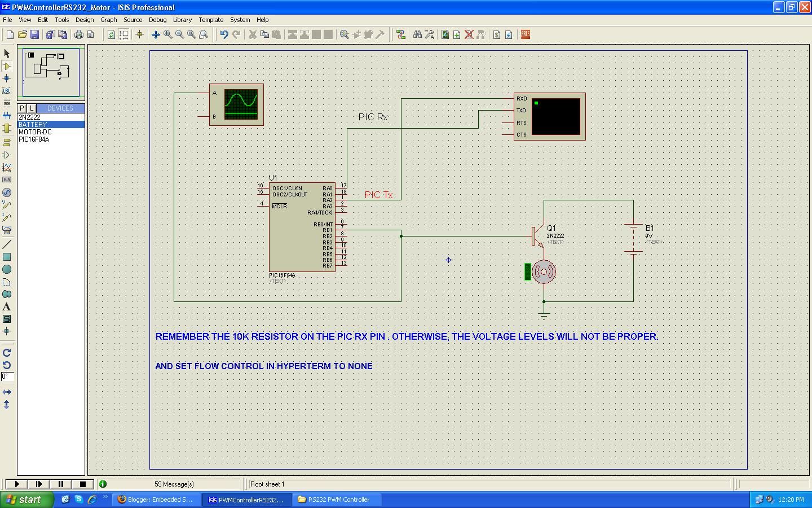Toggle the X-cursor origin marker
The width and height of the screenshot is (812, 508).
tap(139, 34)
